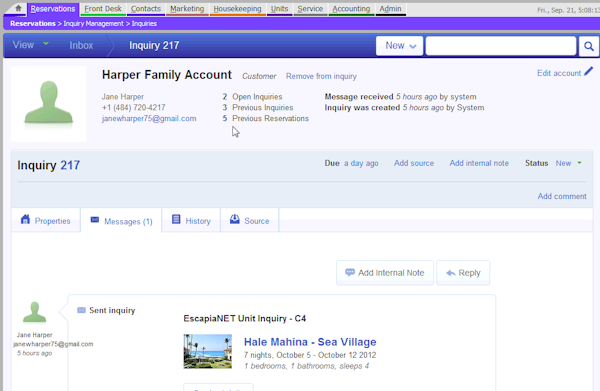Open the Front Desk menu
The width and height of the screenshot is (600, 391).
pos(103,9)
